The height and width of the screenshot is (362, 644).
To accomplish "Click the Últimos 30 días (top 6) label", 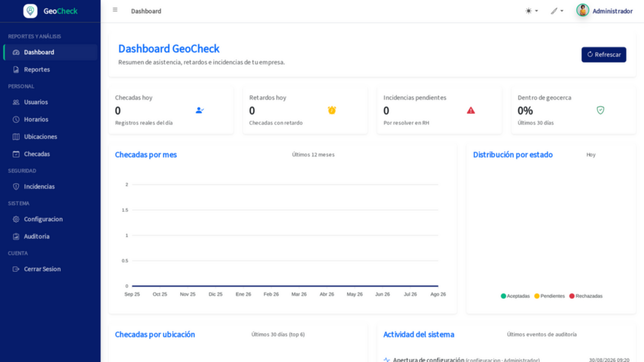I will tap(278, 334).
